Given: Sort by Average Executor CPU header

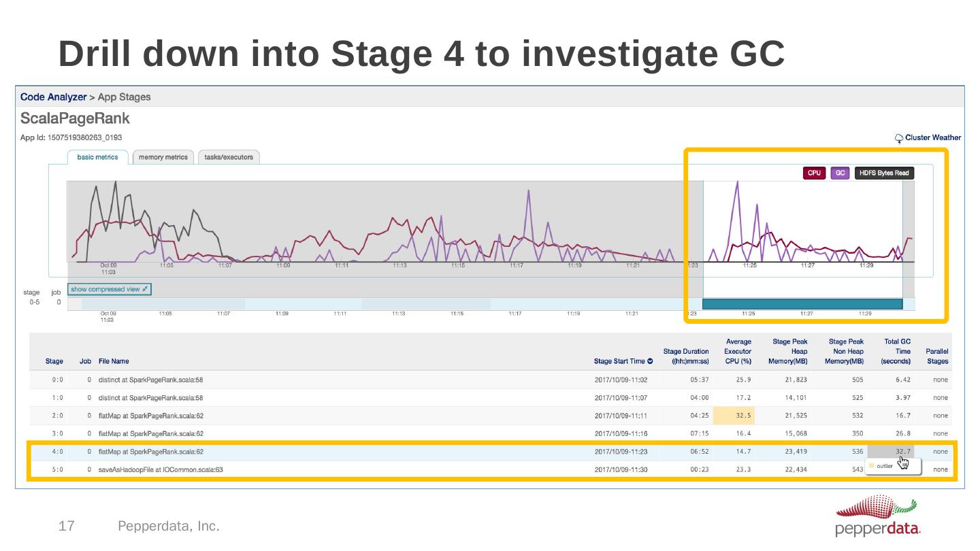Looking at the screenshot, I should (738, 351).
